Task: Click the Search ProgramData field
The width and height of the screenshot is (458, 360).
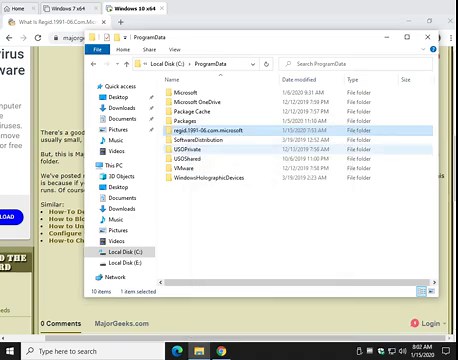Action: [x=355, y=64]
